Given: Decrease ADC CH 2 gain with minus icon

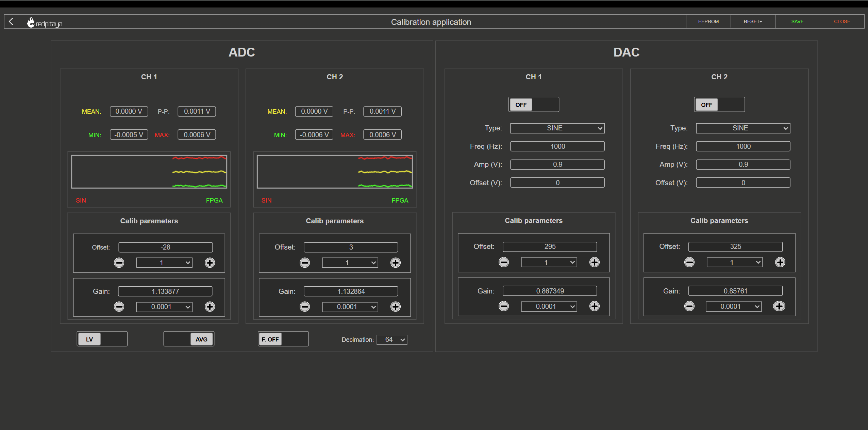Looking at the screenshot, I should click(305, 307).
